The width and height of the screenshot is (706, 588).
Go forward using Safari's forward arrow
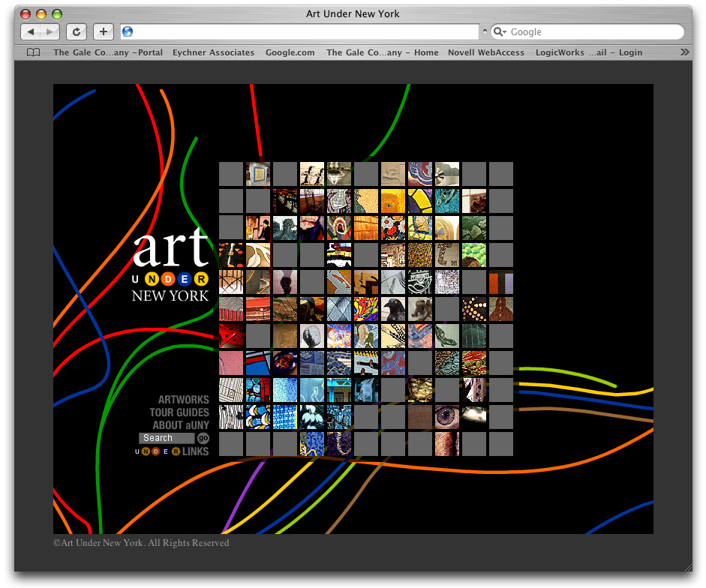[50, 31]
